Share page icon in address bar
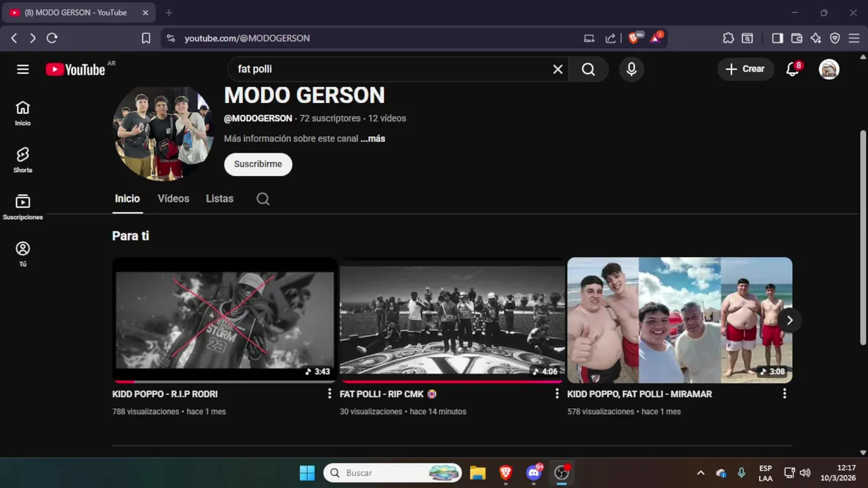 610,38
